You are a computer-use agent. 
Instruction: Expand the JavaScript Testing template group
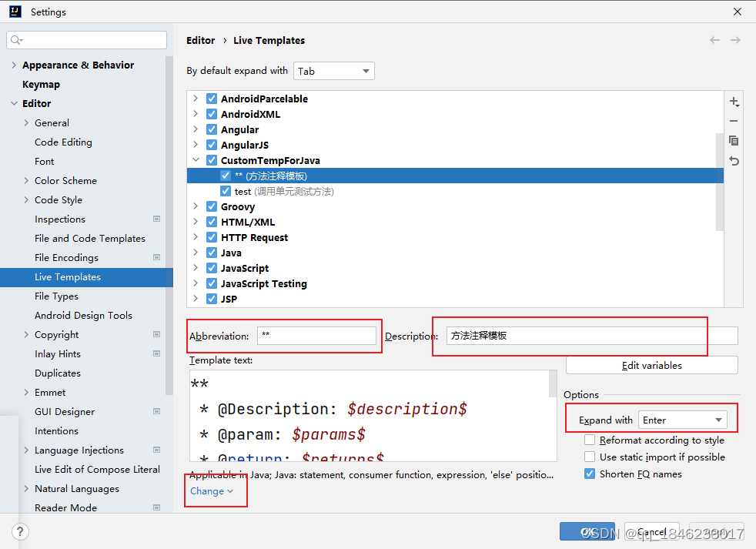pyautogui.click(x=196, y=283)
